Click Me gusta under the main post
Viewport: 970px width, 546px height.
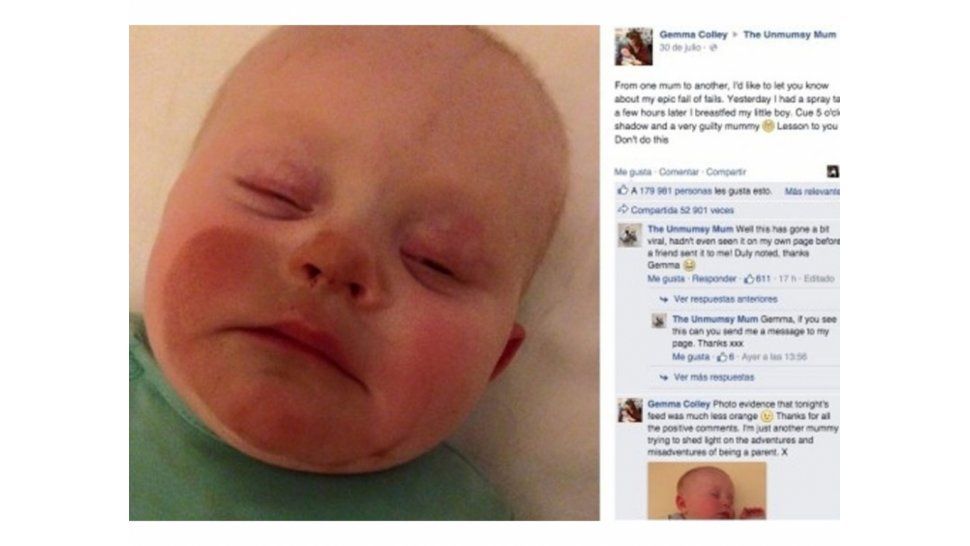click(633, 172)
